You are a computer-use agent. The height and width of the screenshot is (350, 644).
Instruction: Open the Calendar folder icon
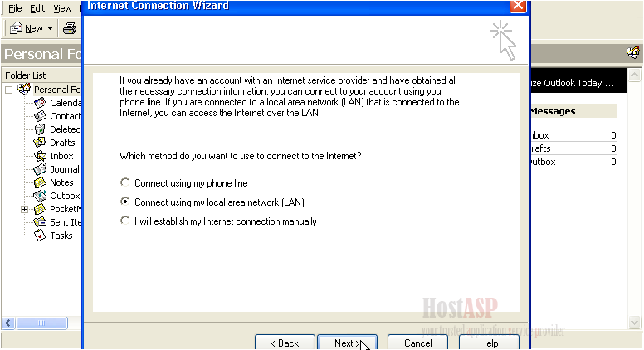40,103
